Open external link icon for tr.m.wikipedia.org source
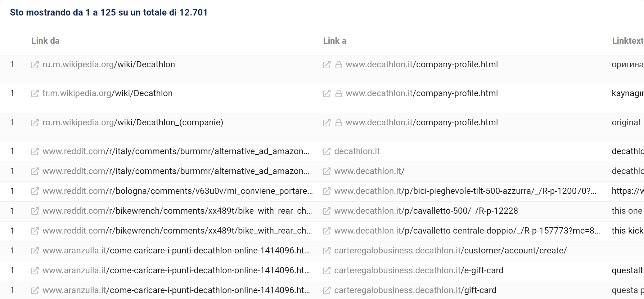The image size is (644, 299). (35, 93)
